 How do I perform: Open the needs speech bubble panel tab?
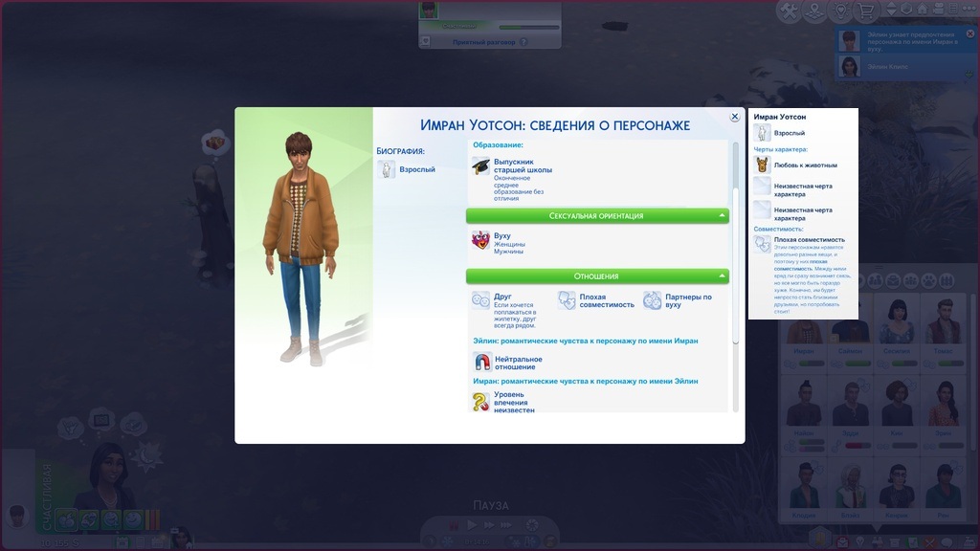pos(947,541)
